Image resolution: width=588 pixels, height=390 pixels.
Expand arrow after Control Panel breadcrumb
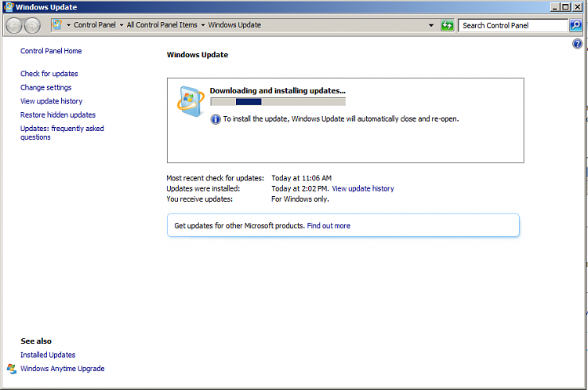coord(122,25)
